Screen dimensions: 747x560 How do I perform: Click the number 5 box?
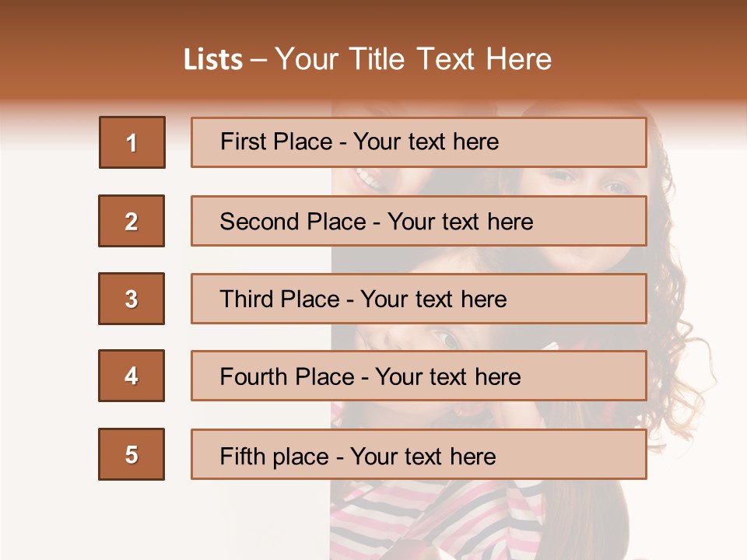click(132, 454)
